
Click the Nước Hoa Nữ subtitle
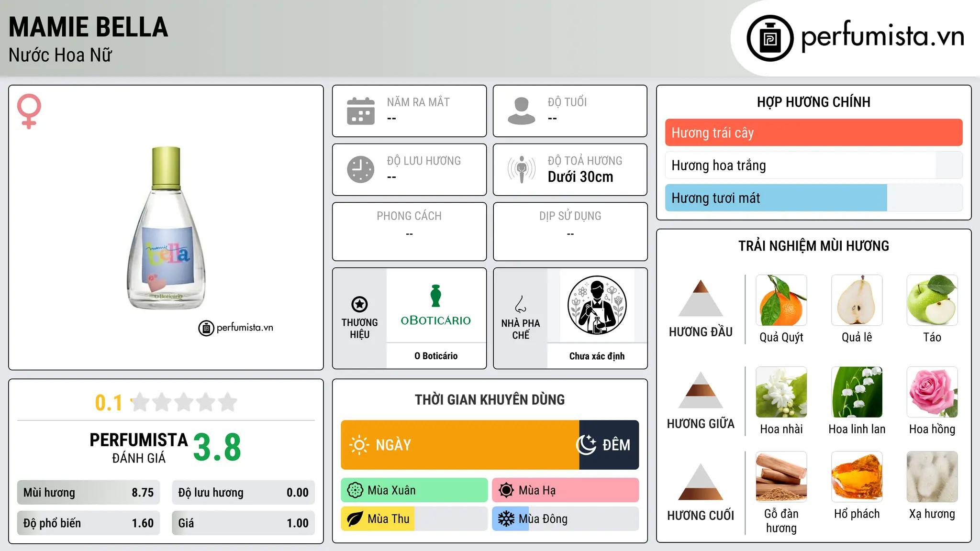click(x=60, y=55)
